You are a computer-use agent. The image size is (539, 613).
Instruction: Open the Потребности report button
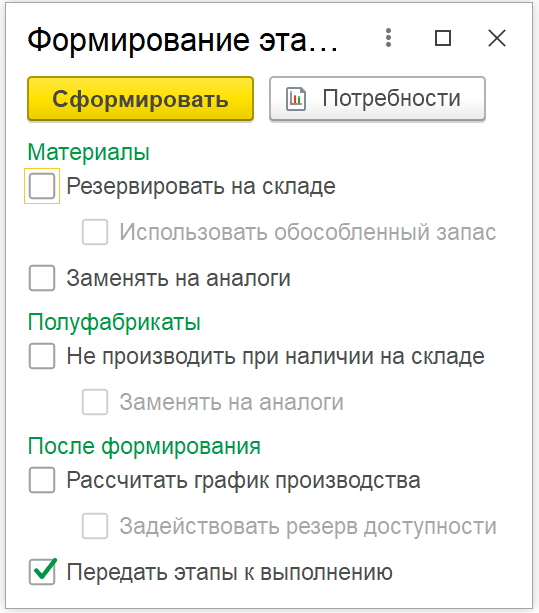pyautogui.click(x=377, y=99)
